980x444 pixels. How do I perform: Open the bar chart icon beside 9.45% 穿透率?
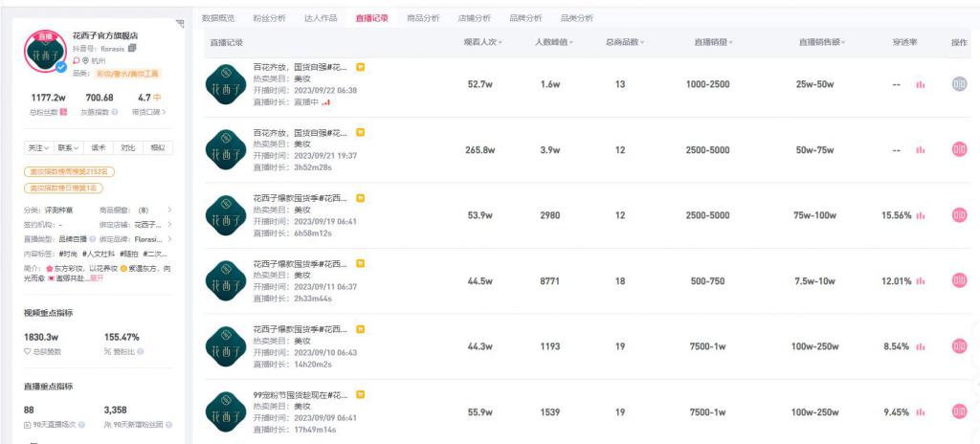coord(921,412)
